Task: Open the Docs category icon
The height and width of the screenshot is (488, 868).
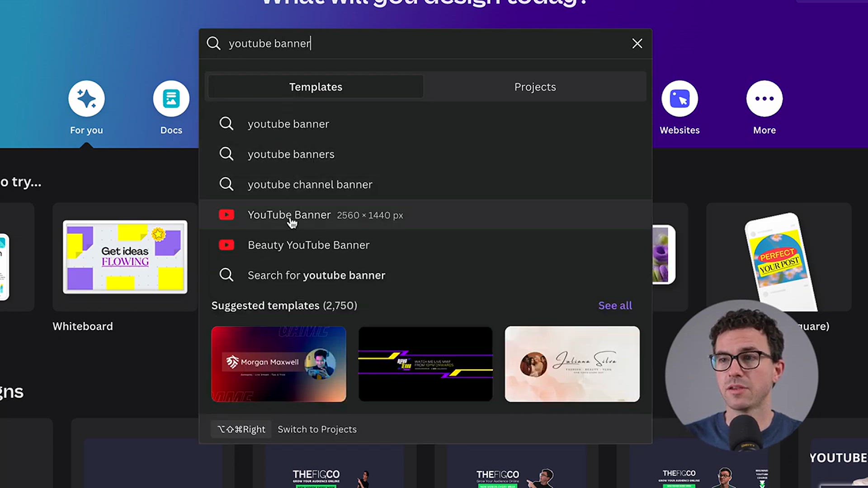Action: pos(171,99)
